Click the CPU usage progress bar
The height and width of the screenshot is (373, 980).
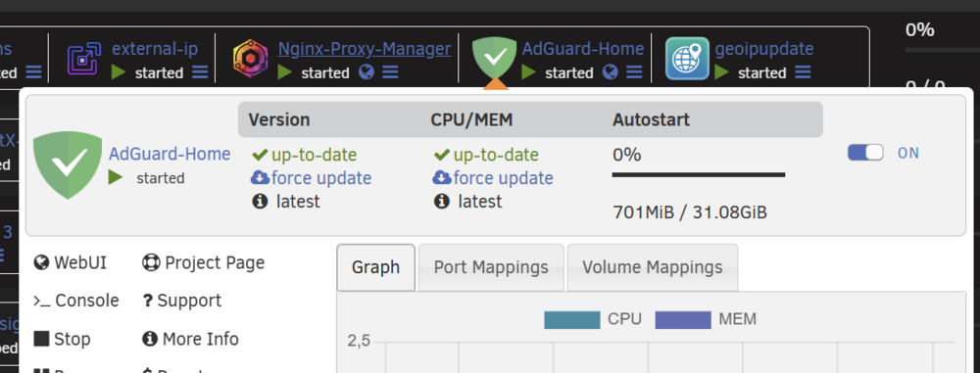(x=698, y=175)
